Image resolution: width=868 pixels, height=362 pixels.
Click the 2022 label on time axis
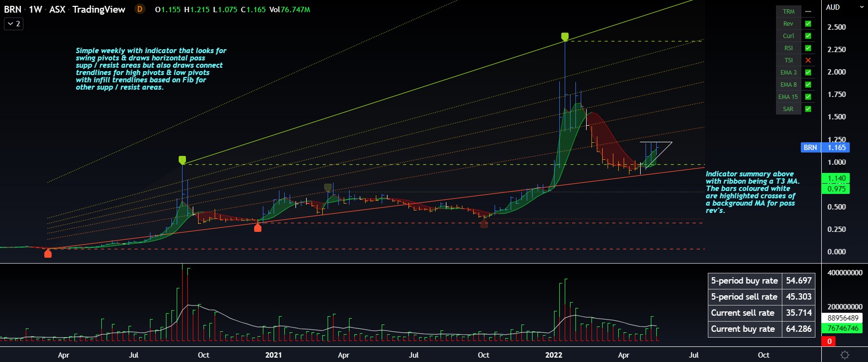click(x=554, y=355)
